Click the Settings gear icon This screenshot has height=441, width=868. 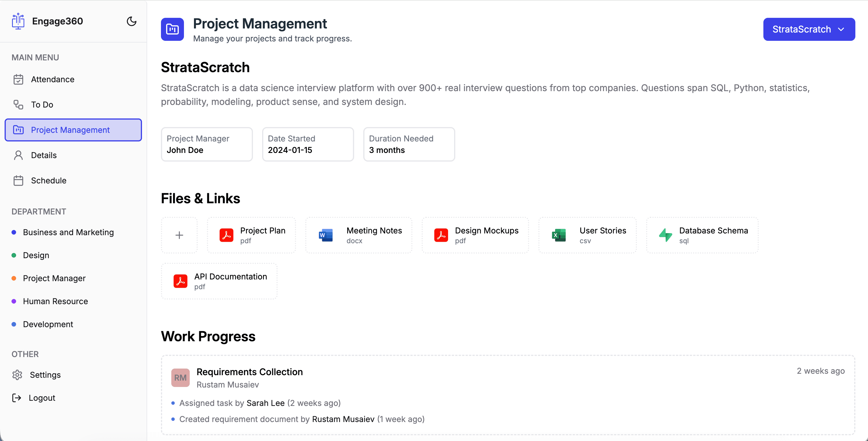[x=17, y=375]
